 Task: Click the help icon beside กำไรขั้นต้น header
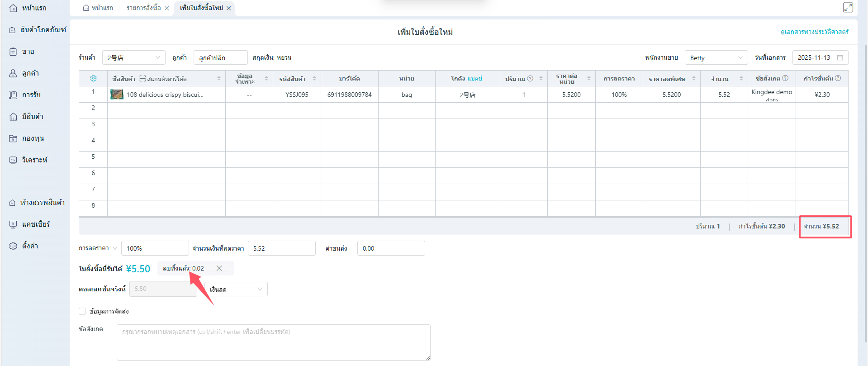(x=838, y=78)
